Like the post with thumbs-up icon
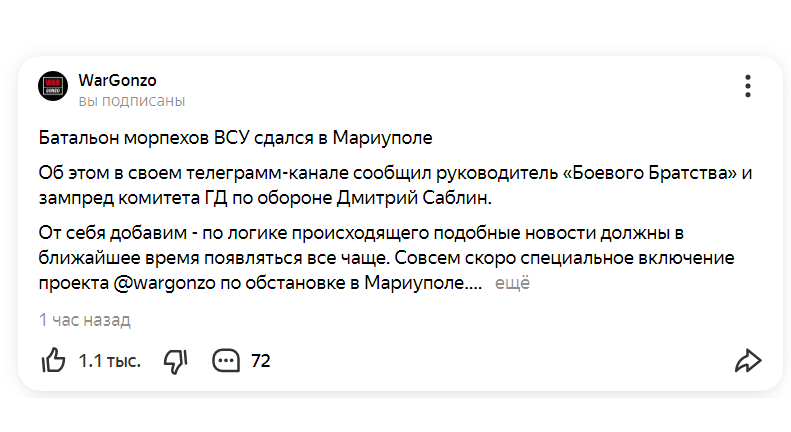The image size is (791, 432). point(53,360)
